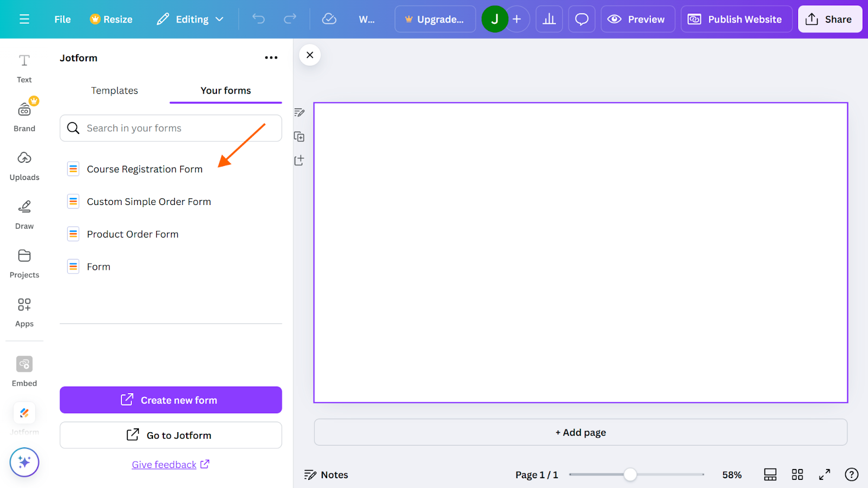Select the item named Form
The width and height of the screenshot is (868, 488).
[x=171, y=267]
